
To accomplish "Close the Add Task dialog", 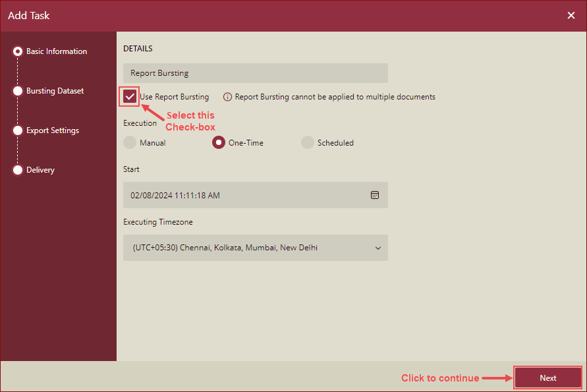I will pos(571,15).
